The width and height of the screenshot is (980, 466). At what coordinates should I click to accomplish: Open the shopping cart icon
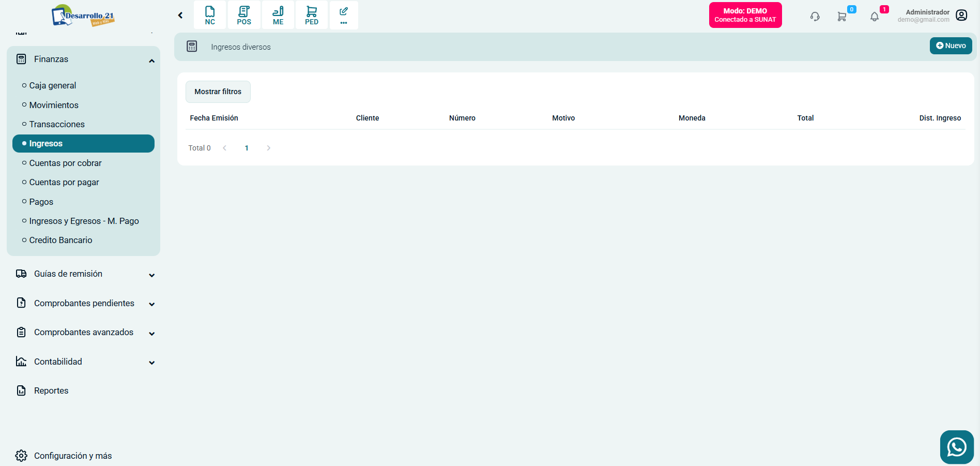[x=842, y=17]
